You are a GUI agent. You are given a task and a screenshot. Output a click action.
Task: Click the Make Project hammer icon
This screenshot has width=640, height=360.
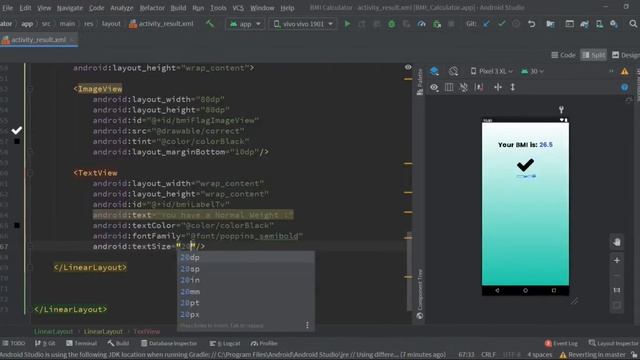coord(210,24)
